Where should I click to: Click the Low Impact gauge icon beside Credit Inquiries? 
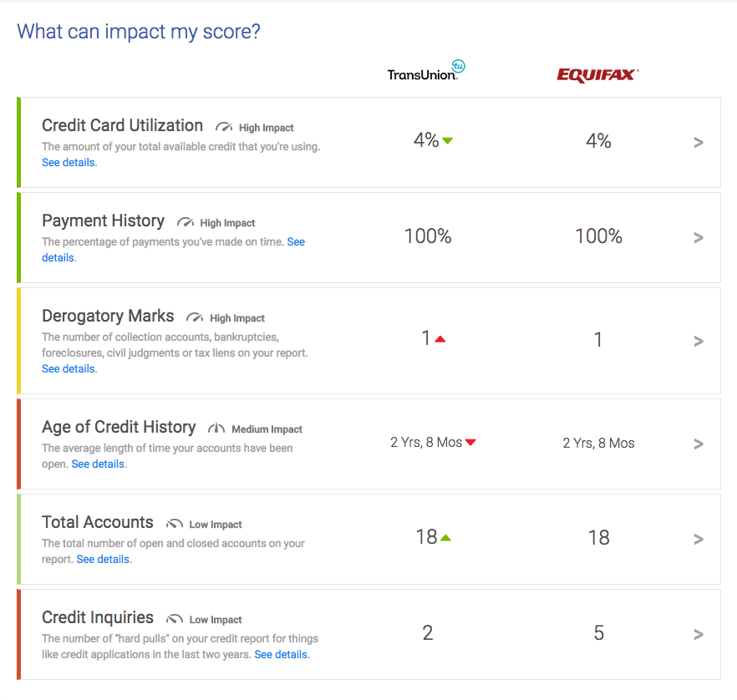[x=175, y=619]
